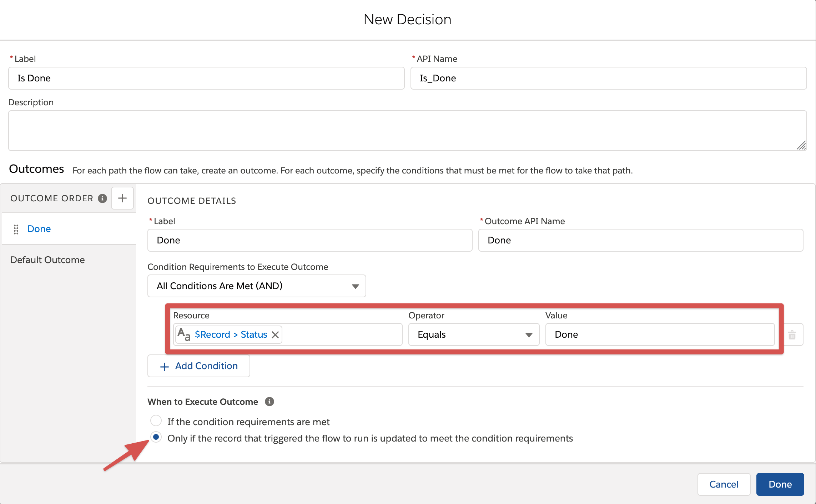Screen dimensions: 816x504
Task: Remove the $Record > Status resource pill
Action: [x=275, y=335]
